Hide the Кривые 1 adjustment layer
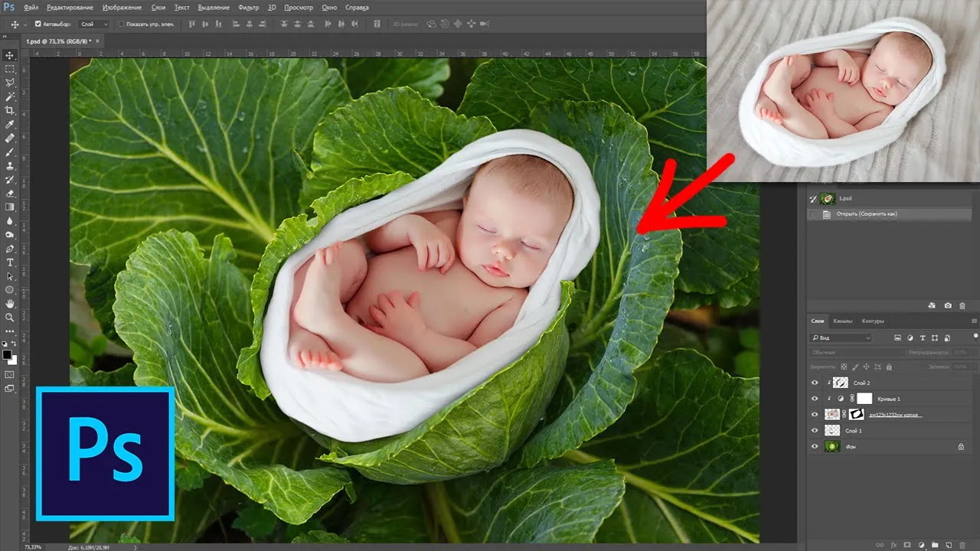 tap(815, 398)
